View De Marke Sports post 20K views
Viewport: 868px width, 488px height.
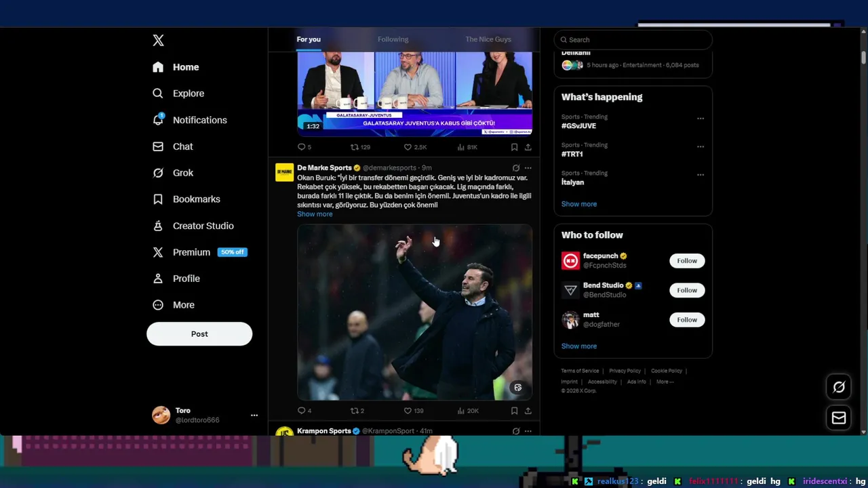coord(468,411)
